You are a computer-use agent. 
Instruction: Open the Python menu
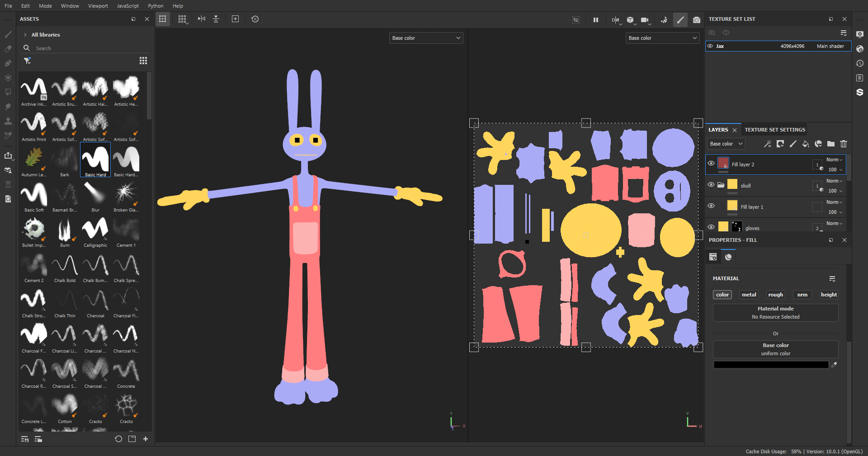pyautogui.click(x=156, y=6)
